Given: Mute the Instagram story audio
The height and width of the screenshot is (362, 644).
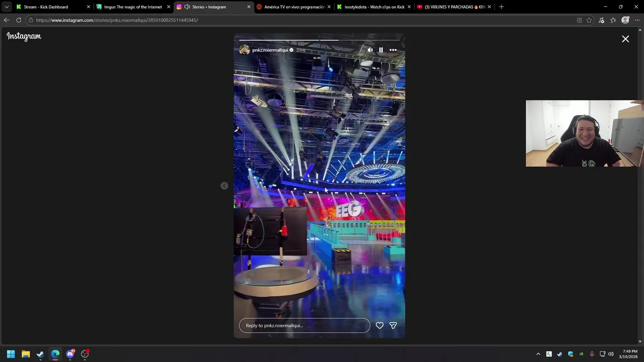Looking at the screenshot, I should tap(370, 50).
